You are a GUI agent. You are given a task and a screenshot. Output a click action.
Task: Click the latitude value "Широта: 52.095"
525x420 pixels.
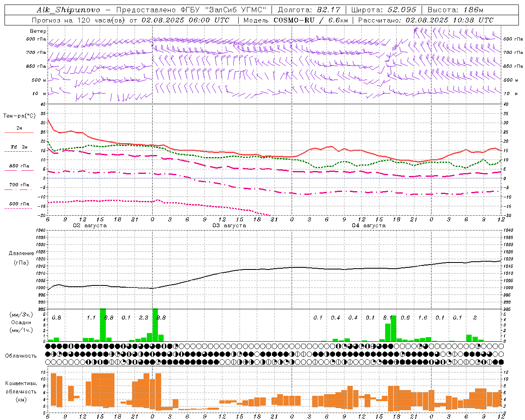(x=384, y=10)
